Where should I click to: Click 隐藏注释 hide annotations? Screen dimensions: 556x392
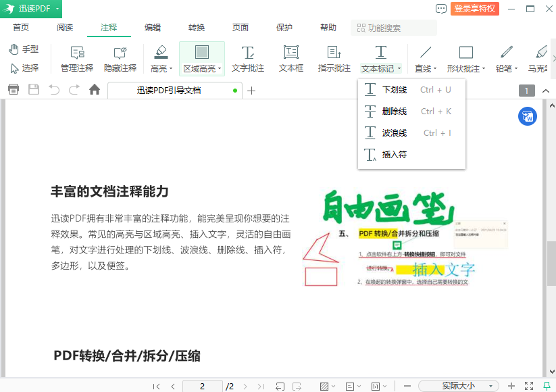click(120, 59)
